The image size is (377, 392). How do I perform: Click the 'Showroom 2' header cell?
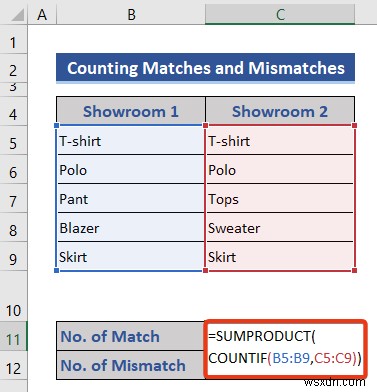(x=280, y=111)
